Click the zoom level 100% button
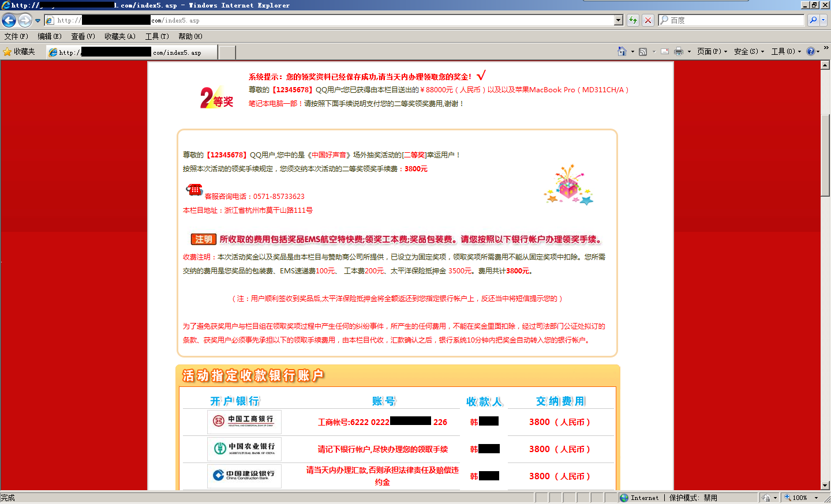This screenshot has height=504, width=831. (796, 498)
